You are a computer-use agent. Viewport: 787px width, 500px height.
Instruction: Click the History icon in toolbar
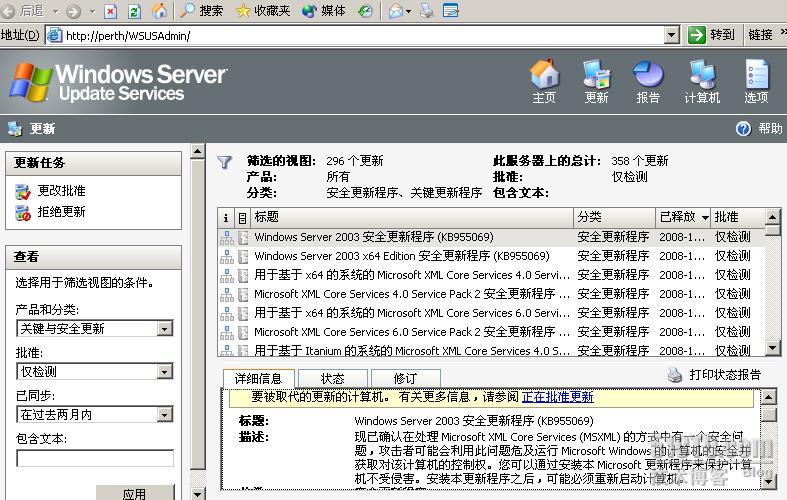coord(365,11)
